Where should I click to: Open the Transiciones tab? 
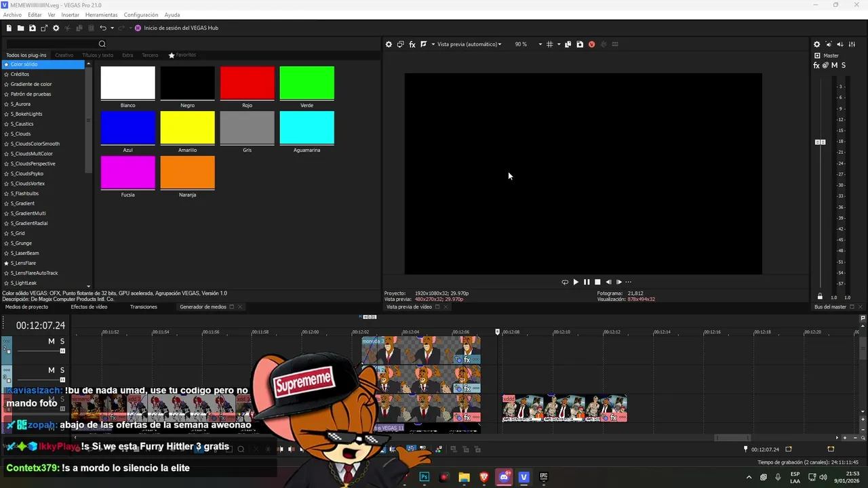(144, 307)
